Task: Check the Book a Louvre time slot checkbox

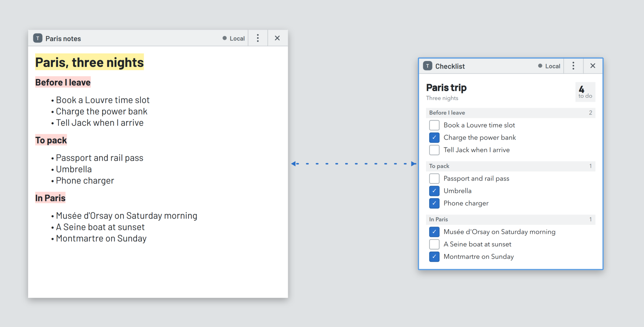Action: coord(434,125)
